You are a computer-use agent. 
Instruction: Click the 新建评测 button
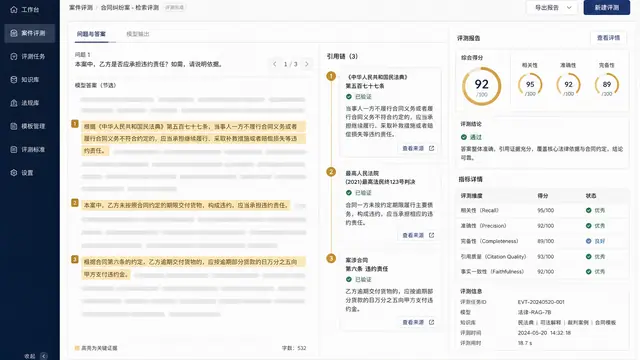pyautogui.click(x=607, y=8)
